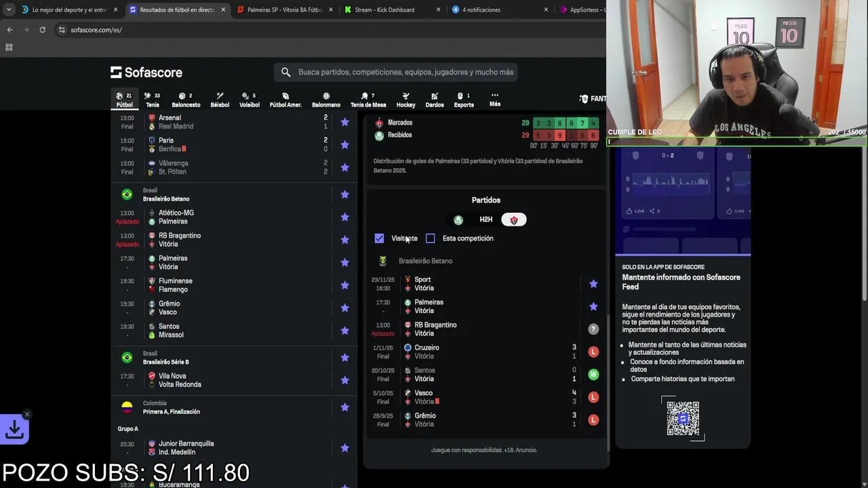868x488 pixels.
Task: Open the Voleibol sport tab
Action: click(249, 100)
